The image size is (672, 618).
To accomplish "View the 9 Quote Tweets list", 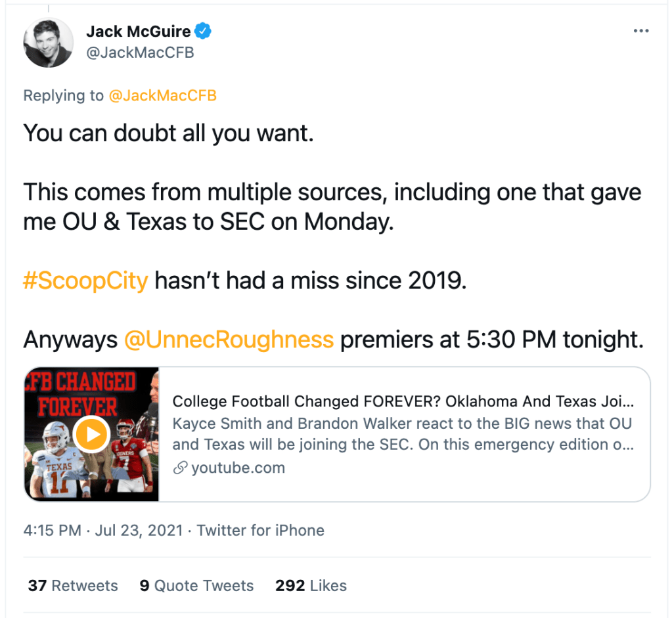I will (x=196, y=586).
